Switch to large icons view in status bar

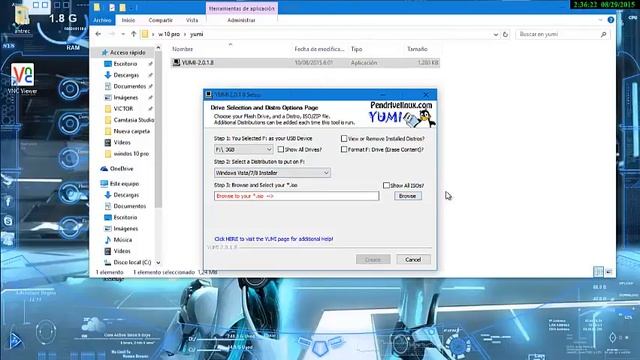pyautogui.click(x=609, y=272)
